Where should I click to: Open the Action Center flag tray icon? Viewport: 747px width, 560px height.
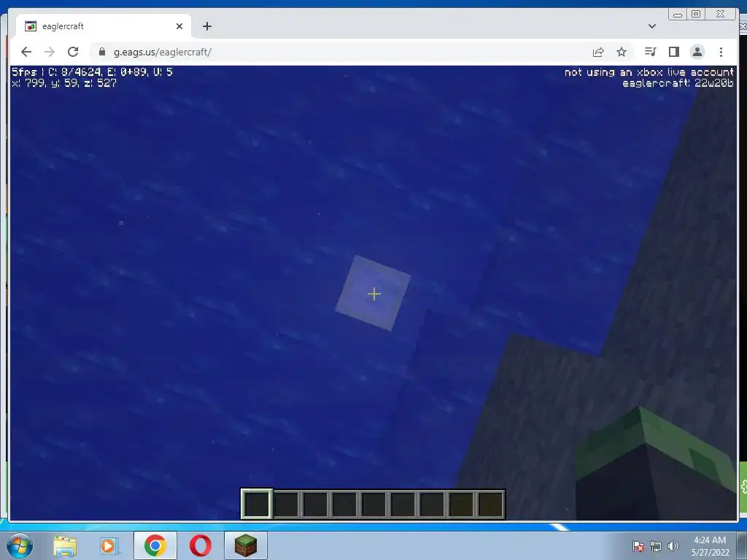tap(638, 546)
